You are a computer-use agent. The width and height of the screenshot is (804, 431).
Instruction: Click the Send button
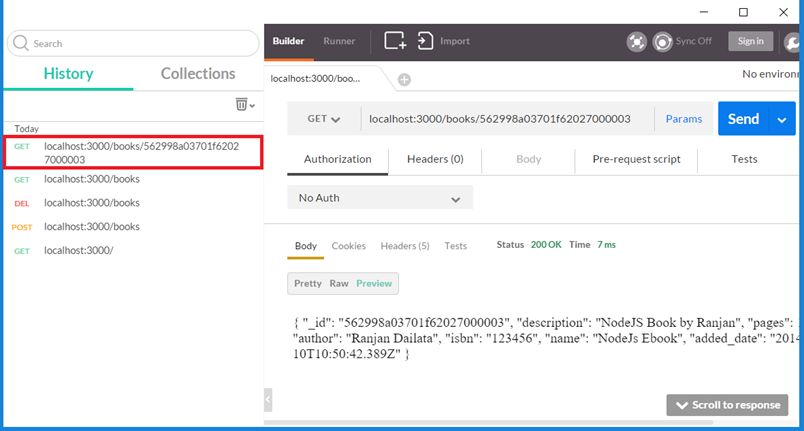click(x=743, y=119)
